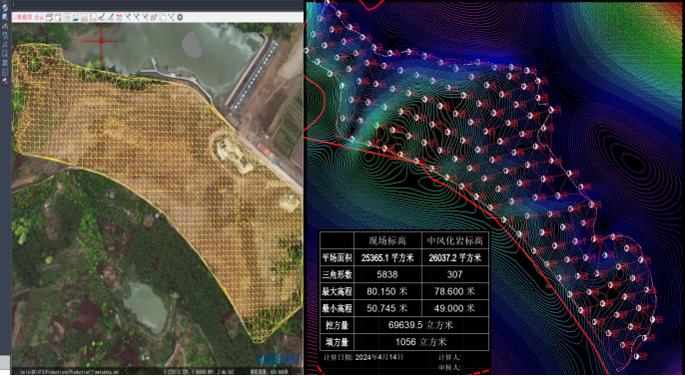The width and height of the screenshot is (685, 376).
Task: Click the globe icon in the left sidebar
Action: [x=5, y=8]
